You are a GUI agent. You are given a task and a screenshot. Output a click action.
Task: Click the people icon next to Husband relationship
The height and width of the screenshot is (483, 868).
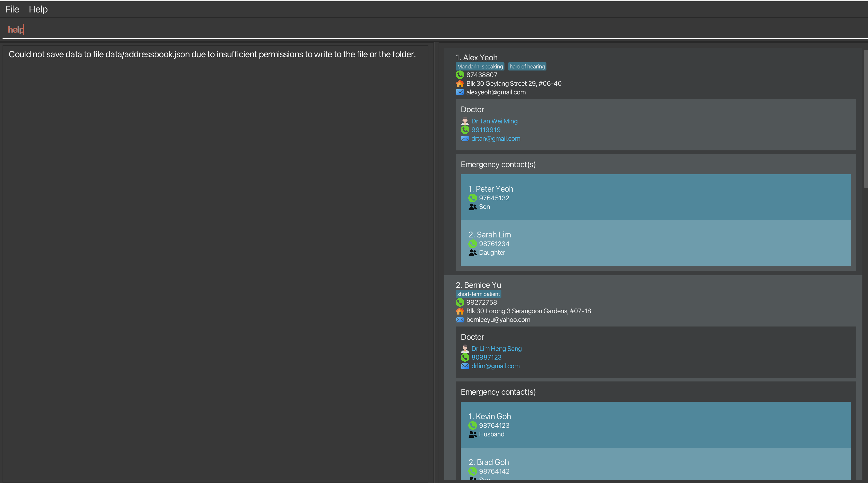click(x=472, y=434)
